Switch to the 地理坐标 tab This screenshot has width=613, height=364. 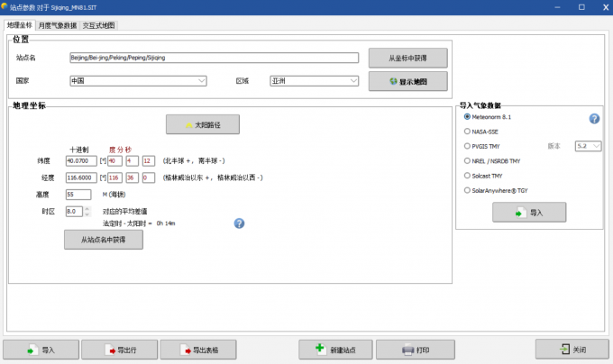pos(20,25)
